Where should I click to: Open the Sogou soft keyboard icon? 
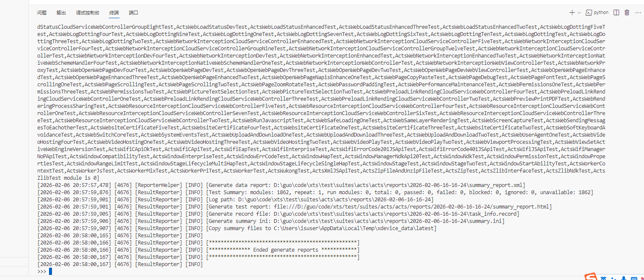(633, 278)
